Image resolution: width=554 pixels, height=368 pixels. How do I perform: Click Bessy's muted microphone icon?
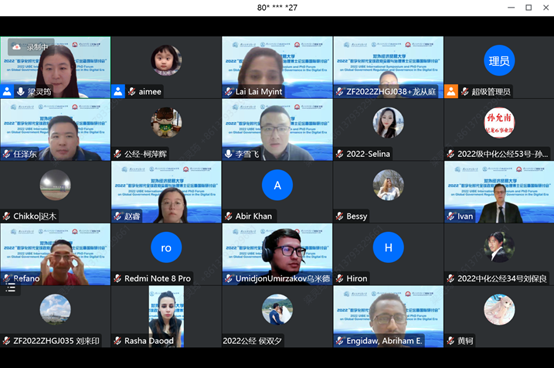pos(340,216)
